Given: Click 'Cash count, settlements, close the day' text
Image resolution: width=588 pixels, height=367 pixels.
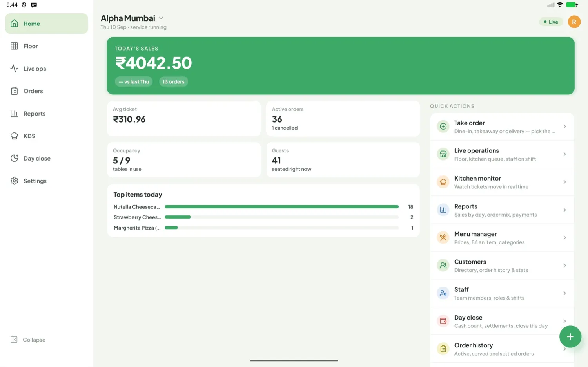Looking at the screenshot, I should pos(501,326).
